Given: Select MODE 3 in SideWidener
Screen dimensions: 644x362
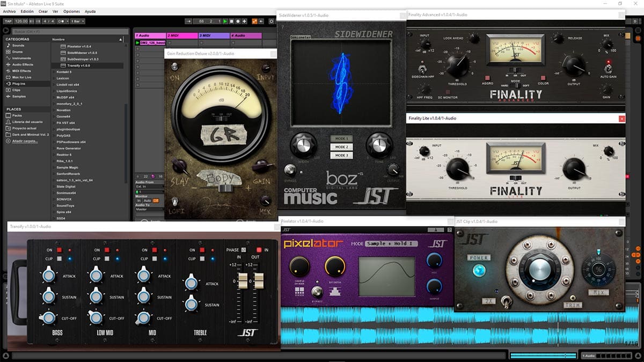Looking at the screenshot, I should pos(342,156).
